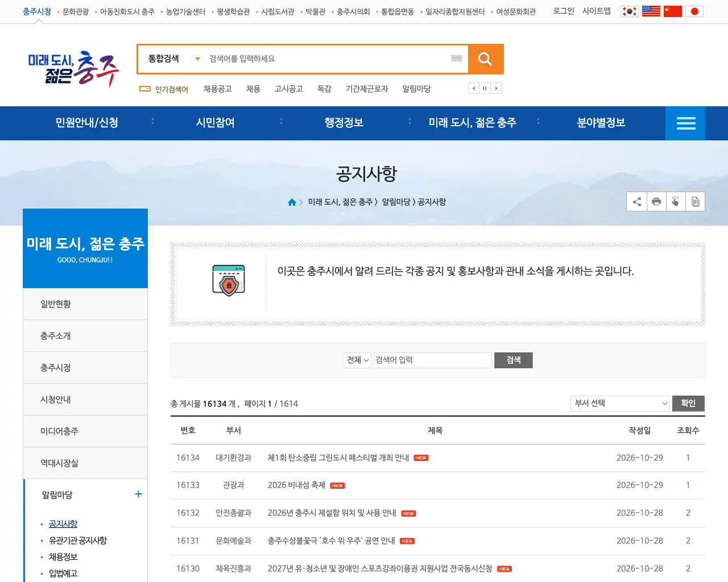
Task: Choose the Japanese flag language icon
Action: coord(694,11)
